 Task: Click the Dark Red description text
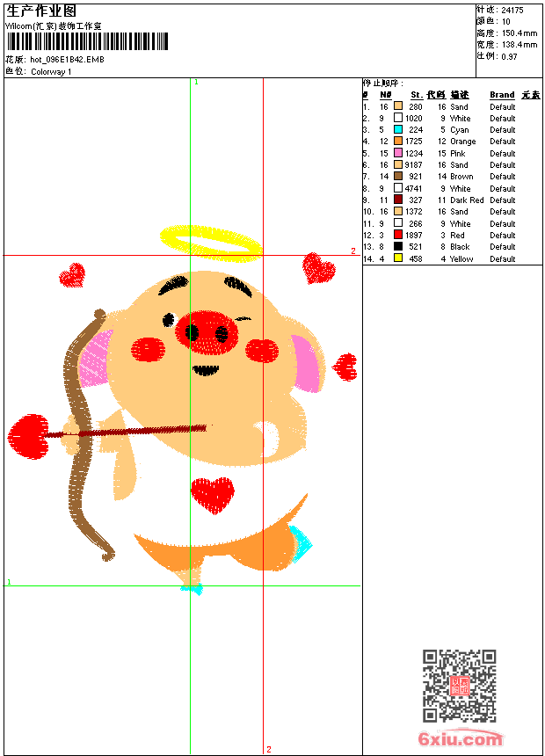(467, 200)
